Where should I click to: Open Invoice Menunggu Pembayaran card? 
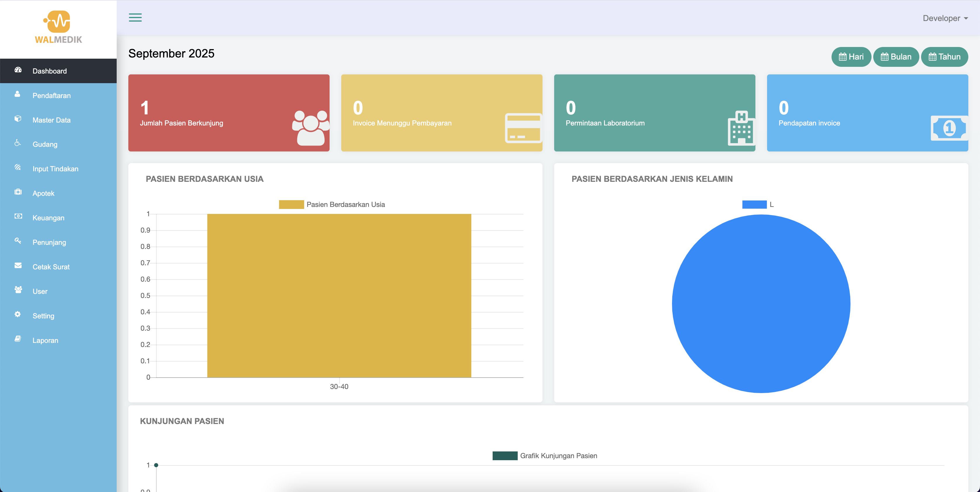[442, 113]
